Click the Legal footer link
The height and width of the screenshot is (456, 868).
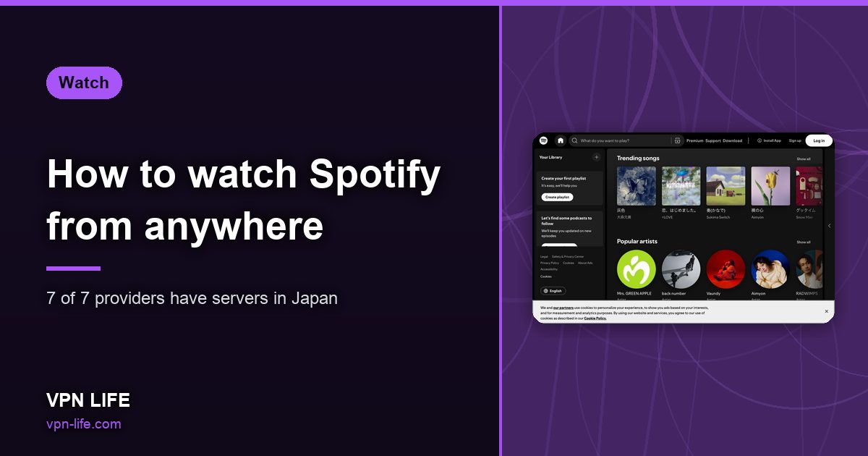[544, 256]
